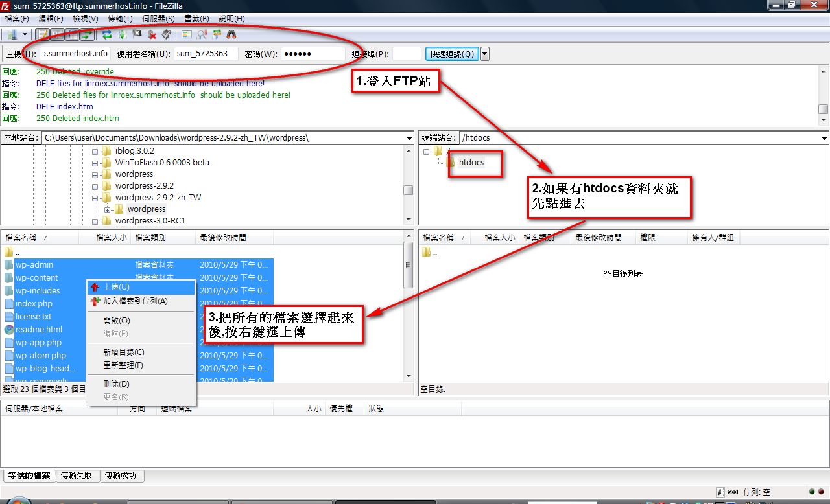Open the 說明(H) menu
The height and width of the screenshot is (504, 830).
[x=231, y=19]
